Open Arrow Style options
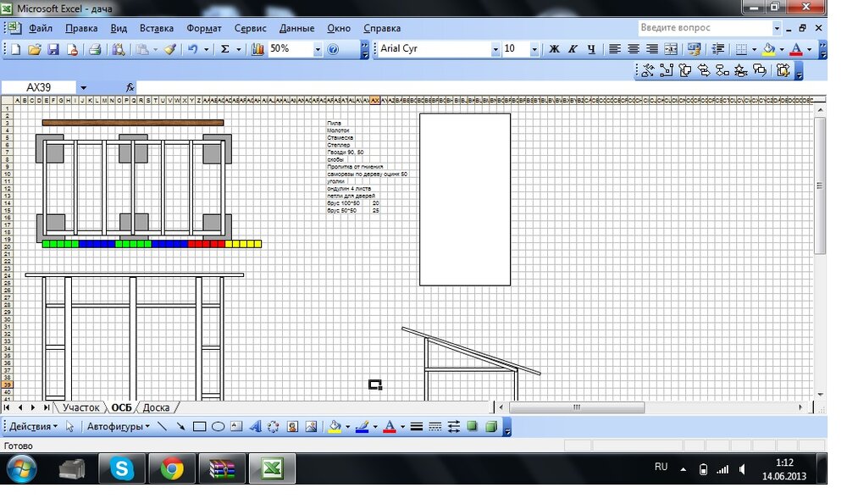The height and width of the screenshot is (504, 847). [x=454, y=426]
